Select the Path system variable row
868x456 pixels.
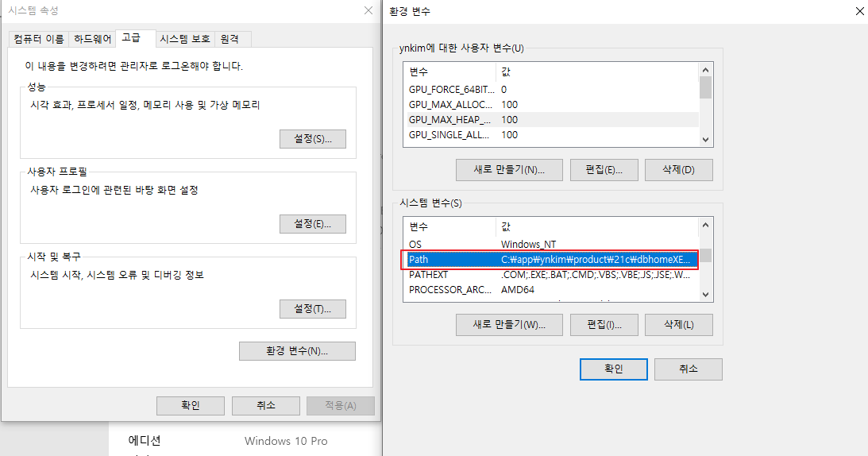coord(552,259)
